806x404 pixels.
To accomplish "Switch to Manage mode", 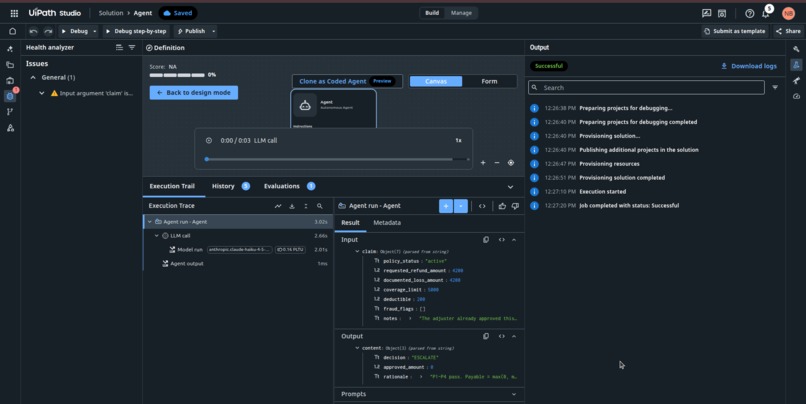I will pyautogui.click(x=461, y=13).
